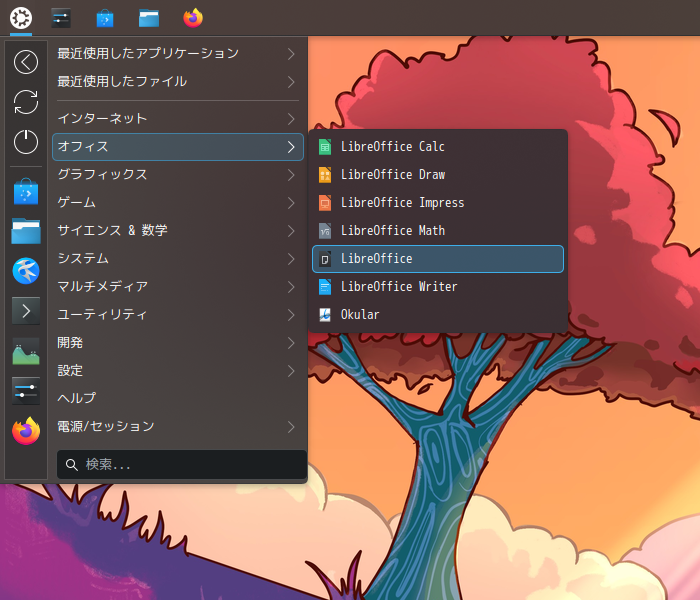Launch Discover store from the top panel
The height and width of the screenshot is (600, 700).
[x=105, y=18]
